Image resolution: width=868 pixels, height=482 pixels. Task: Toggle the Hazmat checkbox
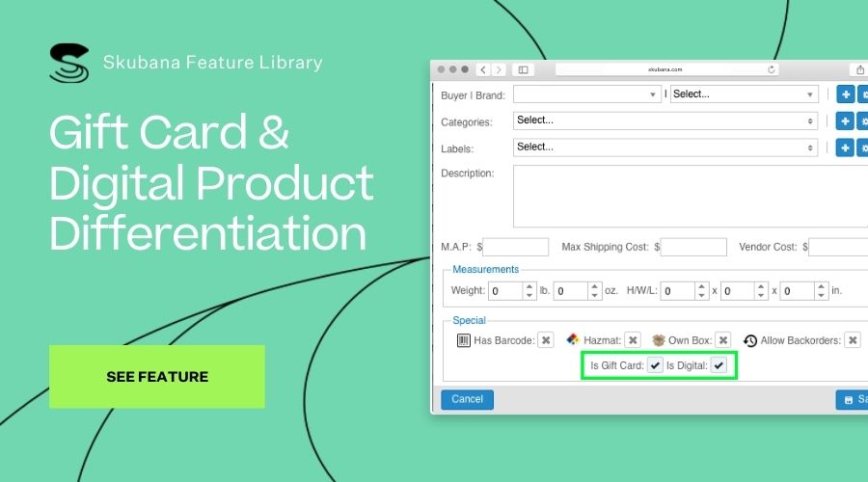coord(633,340)
